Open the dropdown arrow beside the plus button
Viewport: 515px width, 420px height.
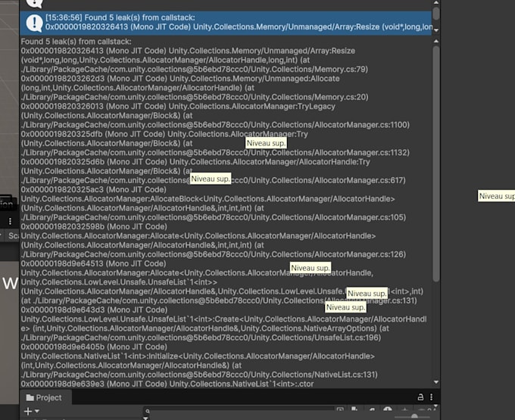[37, 411]
